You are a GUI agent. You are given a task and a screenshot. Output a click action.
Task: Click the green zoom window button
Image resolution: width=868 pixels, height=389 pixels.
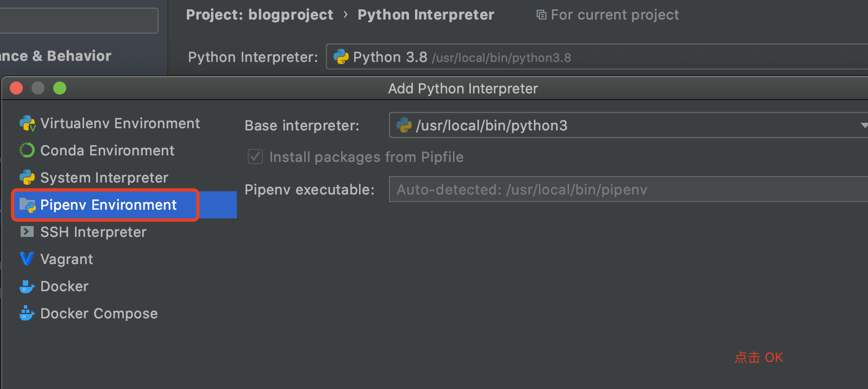pos(60,88)
